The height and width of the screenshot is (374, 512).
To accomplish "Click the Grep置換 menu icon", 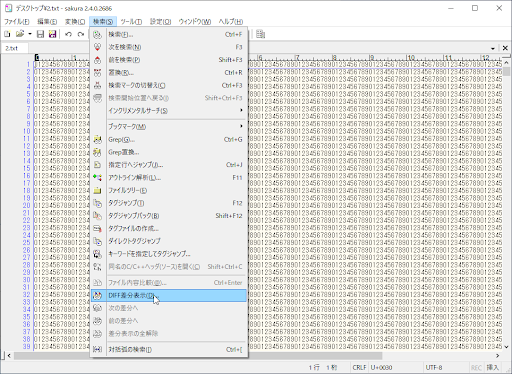I will coord(97,152).
